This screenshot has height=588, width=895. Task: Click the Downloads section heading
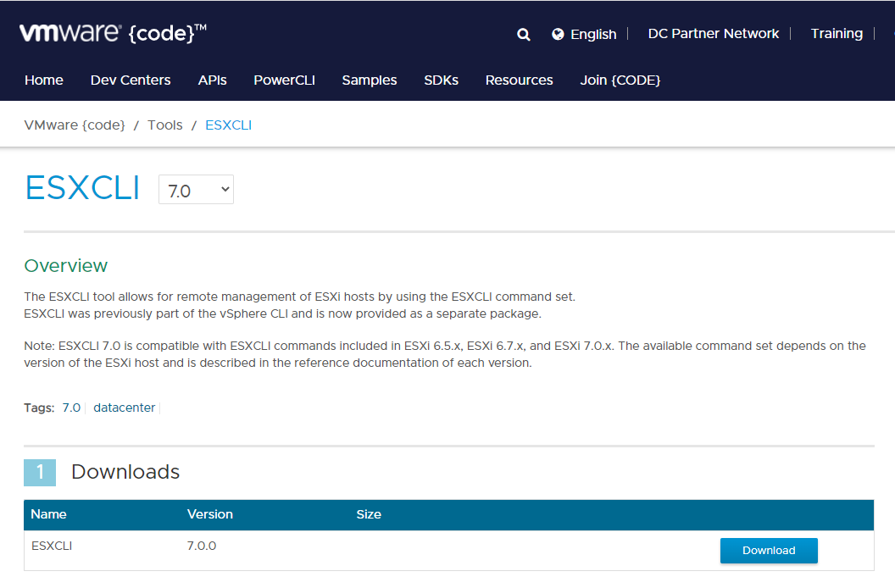click(x=125, y=472)
